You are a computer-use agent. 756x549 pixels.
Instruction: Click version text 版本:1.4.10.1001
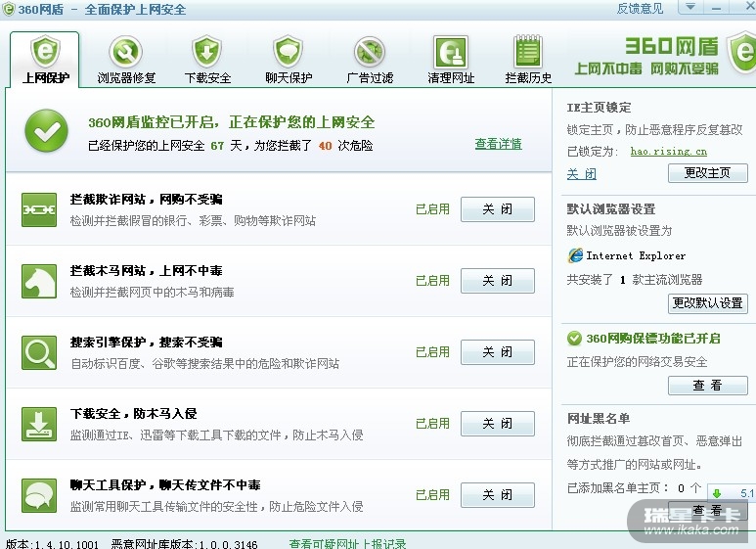click(52, 544)
